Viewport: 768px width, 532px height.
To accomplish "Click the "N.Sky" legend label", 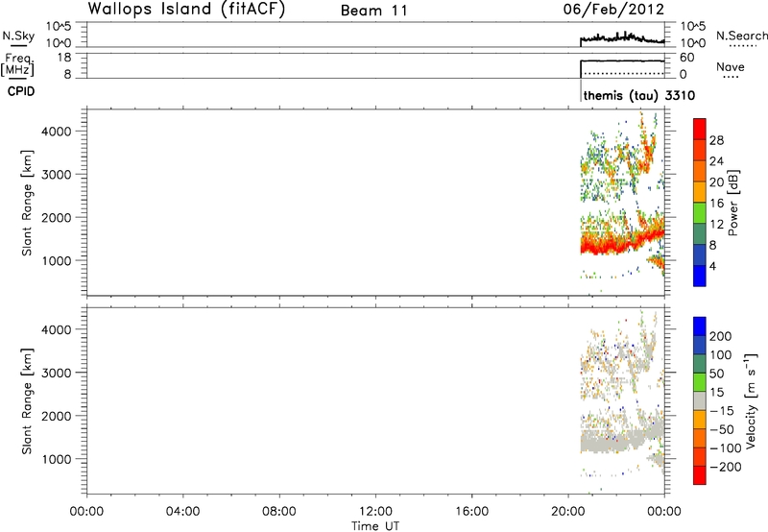I will click(18, 36).
